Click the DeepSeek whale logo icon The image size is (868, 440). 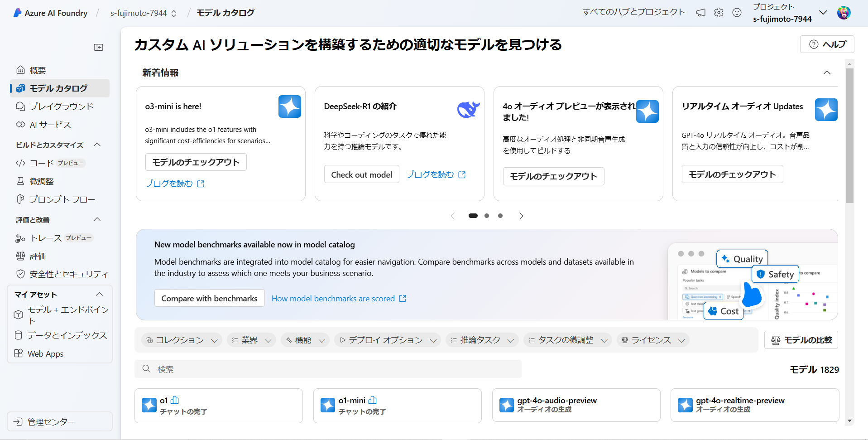469,109
